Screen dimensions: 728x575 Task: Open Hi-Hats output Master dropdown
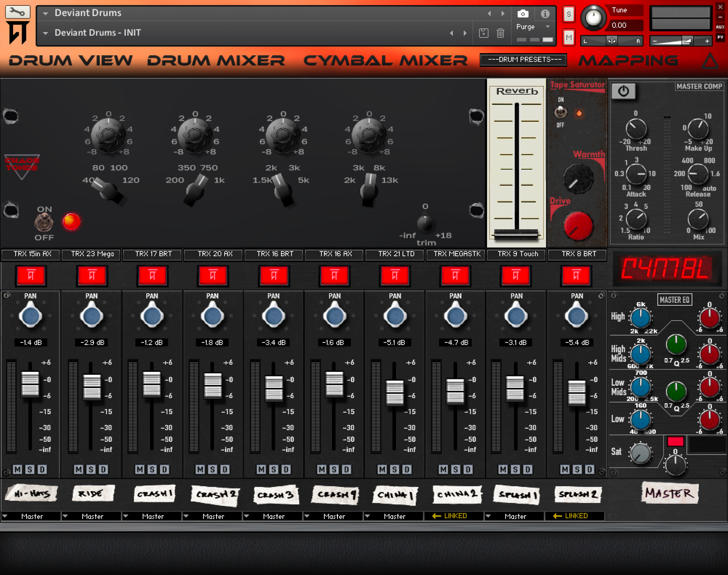point(31,516)
